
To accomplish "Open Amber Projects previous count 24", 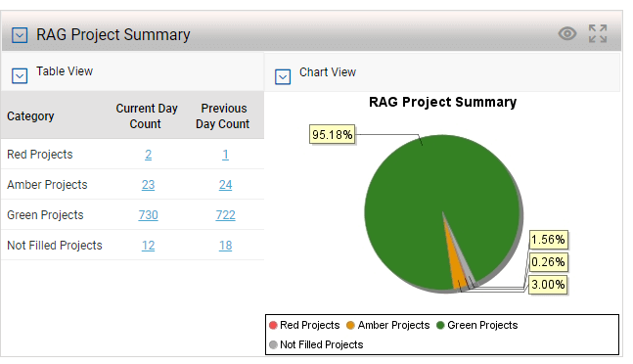I will point(225,185).
